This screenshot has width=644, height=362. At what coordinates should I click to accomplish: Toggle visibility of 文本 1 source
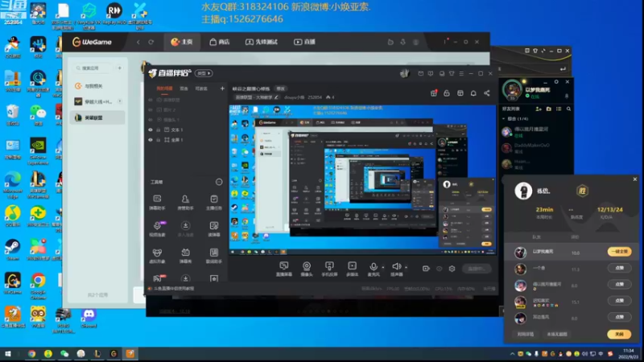[151, 130]
